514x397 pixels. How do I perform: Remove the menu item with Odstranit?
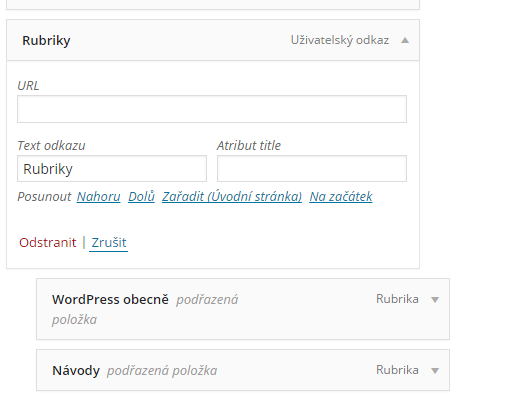point(48,242)
